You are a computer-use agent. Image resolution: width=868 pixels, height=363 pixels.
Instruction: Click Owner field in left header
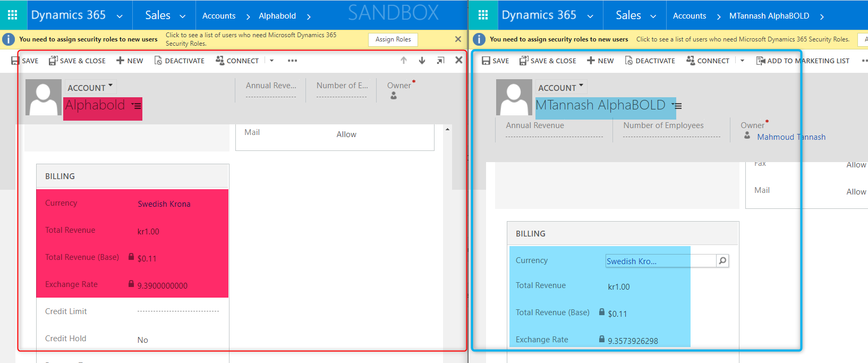pyautogui.click(x=401, y=90)
